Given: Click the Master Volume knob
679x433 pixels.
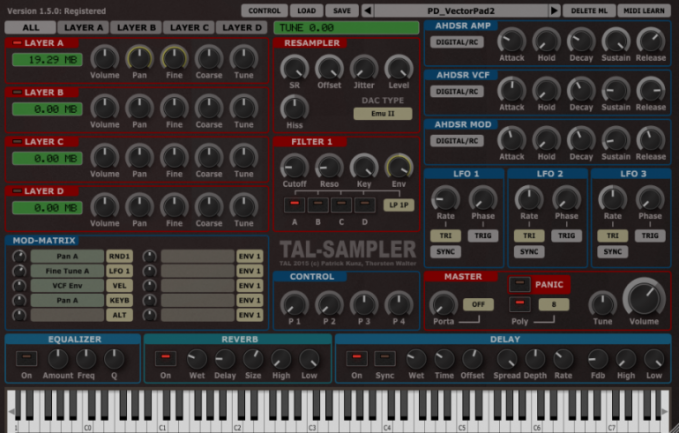Looking at the screenshot, I should coord(644,298).
